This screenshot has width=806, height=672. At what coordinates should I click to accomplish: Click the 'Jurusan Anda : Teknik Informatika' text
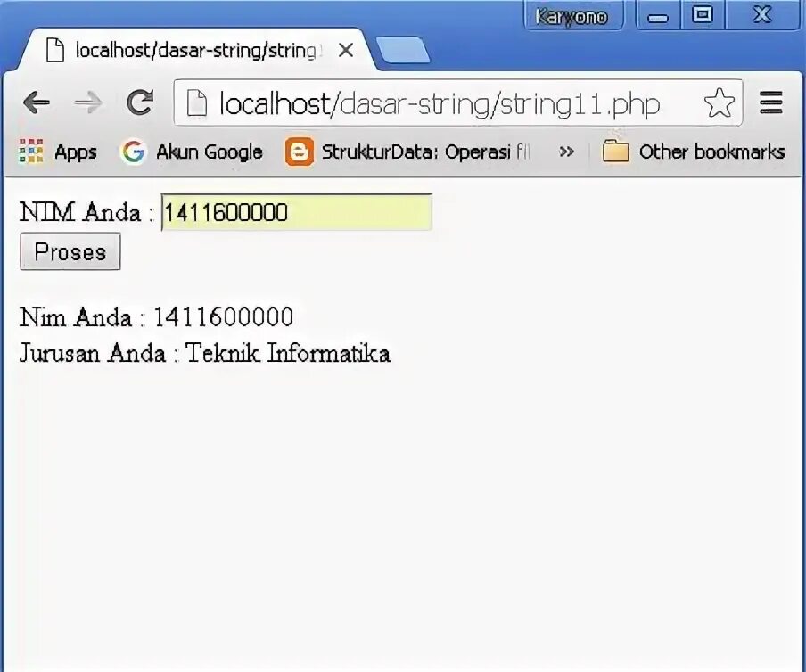[x=204, y=353]
